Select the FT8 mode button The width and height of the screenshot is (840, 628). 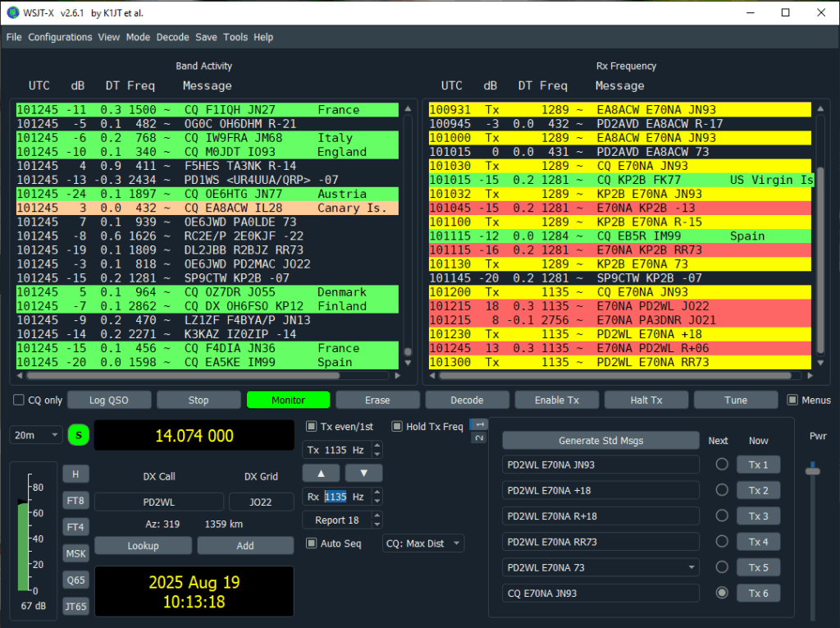pyautogui.click(x=75, y=500)
